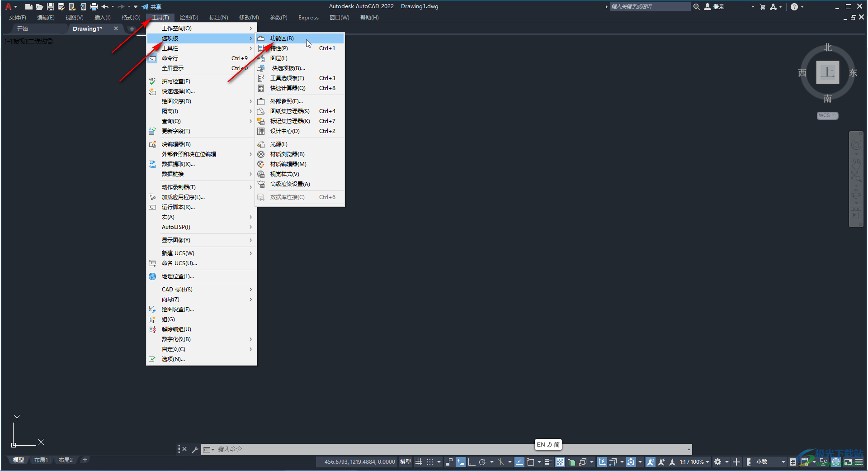
Task: Click the ViewCube 上 top face
Action: pos(827,72)
